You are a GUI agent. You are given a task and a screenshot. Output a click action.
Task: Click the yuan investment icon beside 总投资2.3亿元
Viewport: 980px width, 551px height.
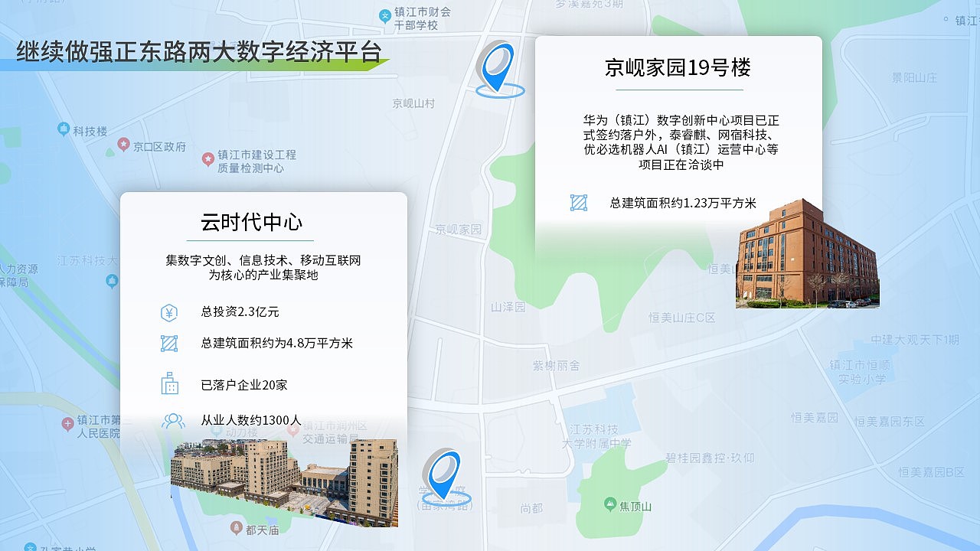(170, 312)
